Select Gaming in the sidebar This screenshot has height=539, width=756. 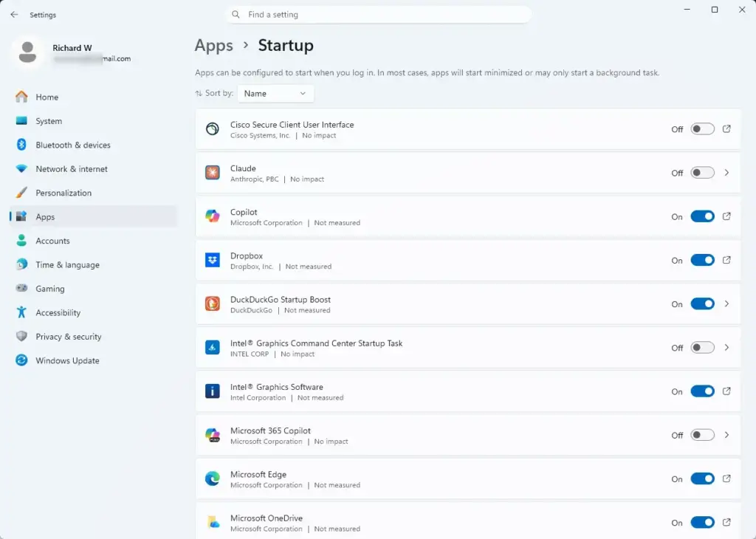[93, 288]
